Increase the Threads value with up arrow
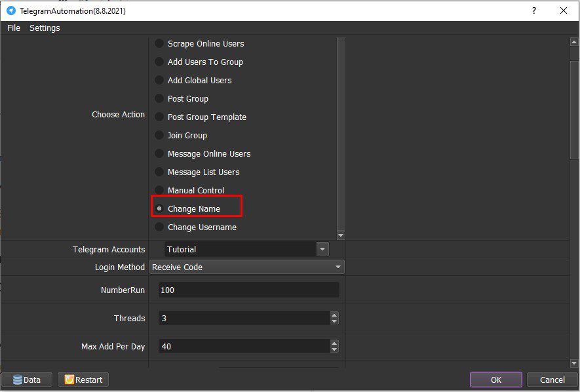 click(334, 315)
